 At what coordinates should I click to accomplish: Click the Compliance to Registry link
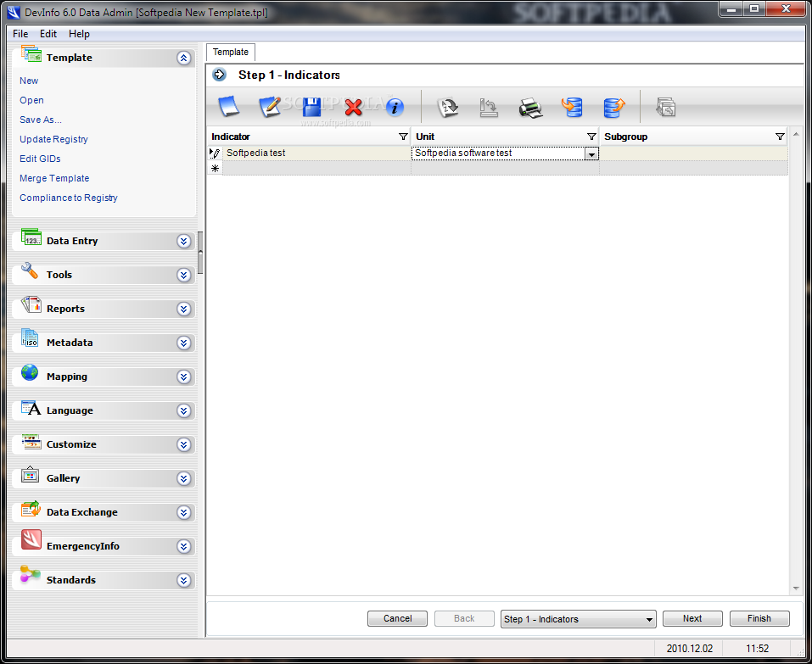(69, 198)
